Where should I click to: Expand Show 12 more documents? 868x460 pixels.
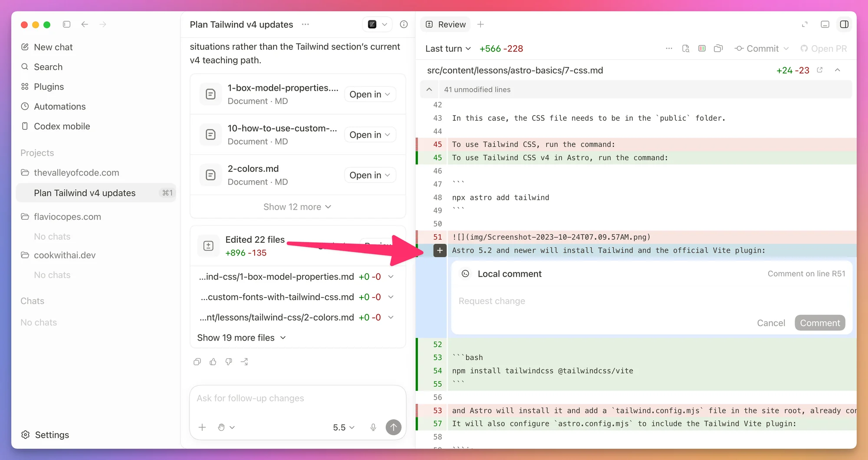(297, 207)
